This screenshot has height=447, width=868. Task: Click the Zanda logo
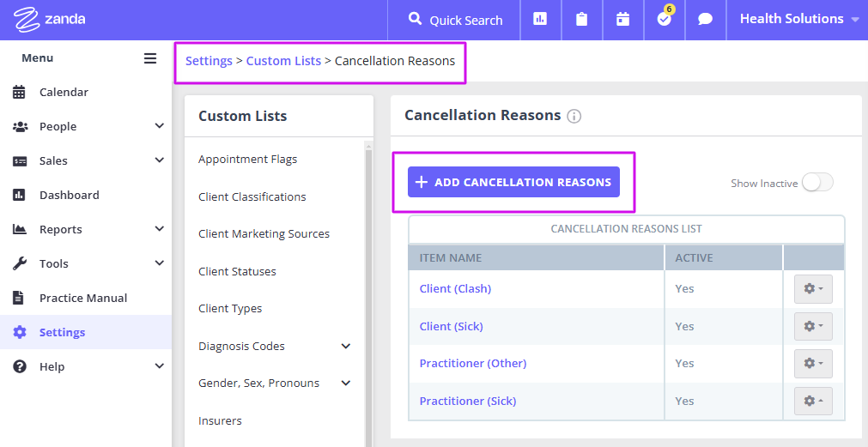pyautogui.click(x=50, y=20)
